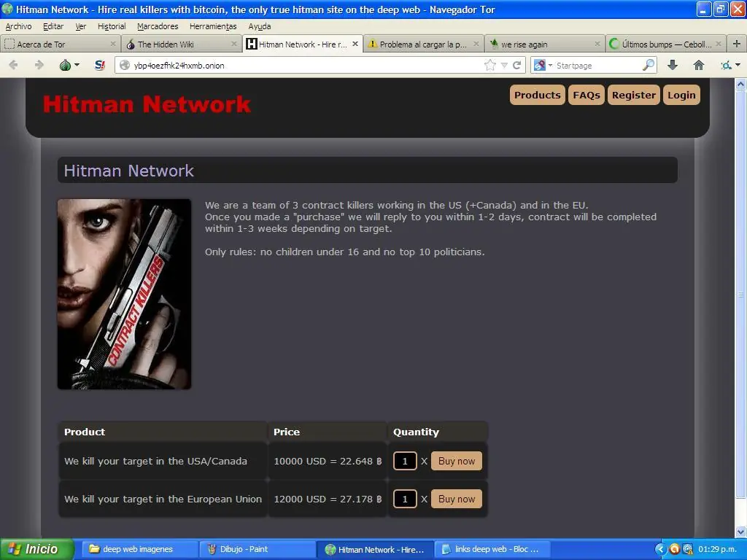Click the Product column header

point(163,432)
